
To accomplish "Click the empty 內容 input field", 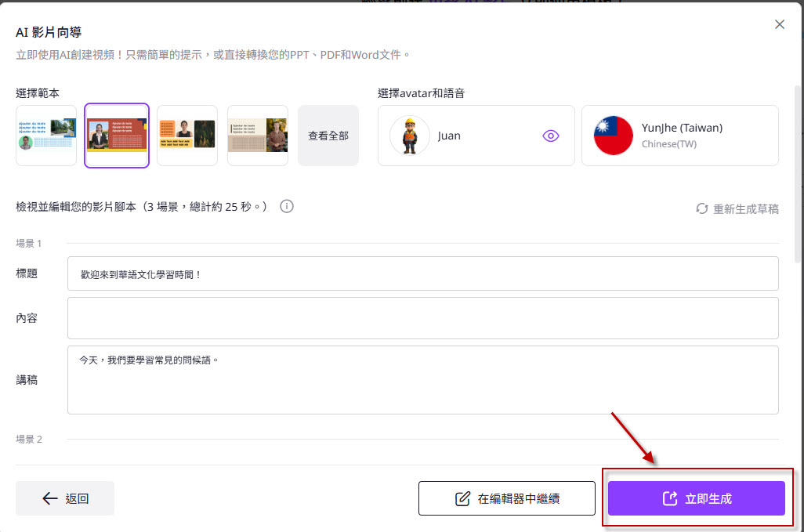I will [422, 318].
